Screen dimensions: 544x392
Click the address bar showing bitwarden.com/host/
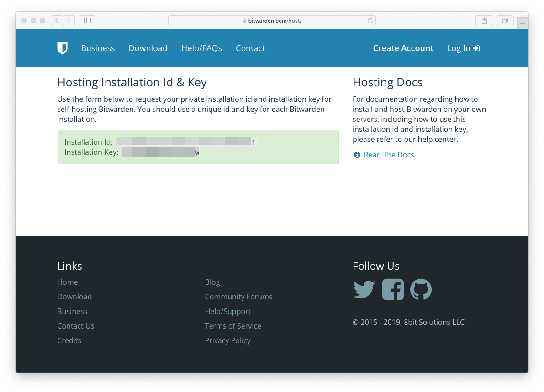272,21
